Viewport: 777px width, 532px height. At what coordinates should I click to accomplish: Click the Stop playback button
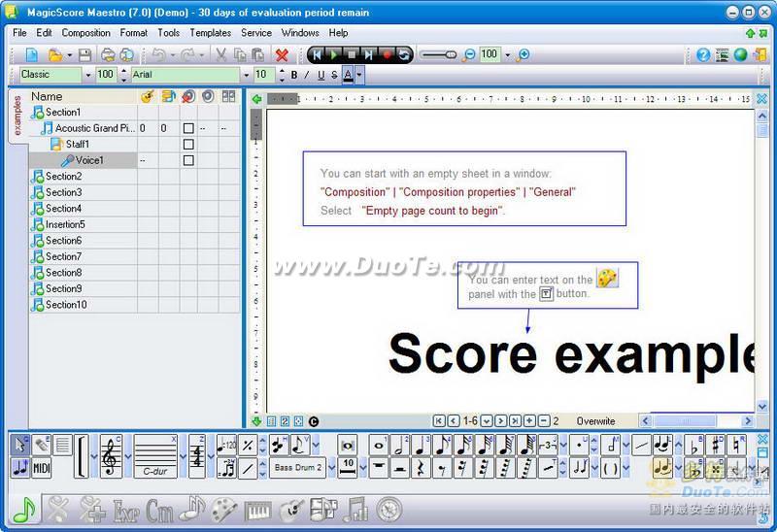point(352,54)
